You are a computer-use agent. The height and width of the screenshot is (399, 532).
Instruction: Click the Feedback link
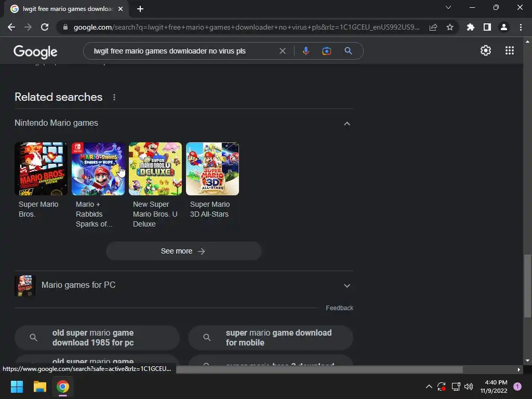coord(340,308)
